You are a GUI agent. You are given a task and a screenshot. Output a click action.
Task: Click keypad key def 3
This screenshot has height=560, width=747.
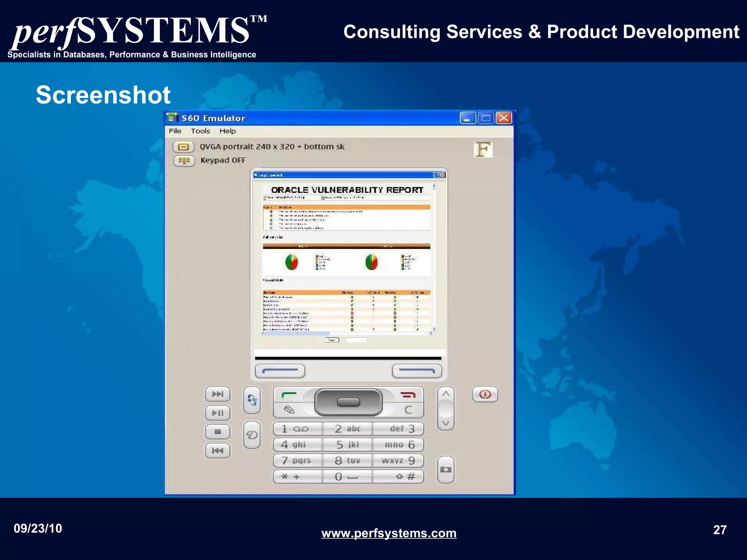click(398, 429)
